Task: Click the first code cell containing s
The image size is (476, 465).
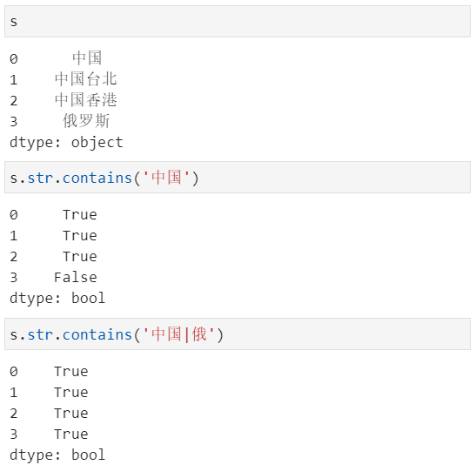Action: pos(238,22)
